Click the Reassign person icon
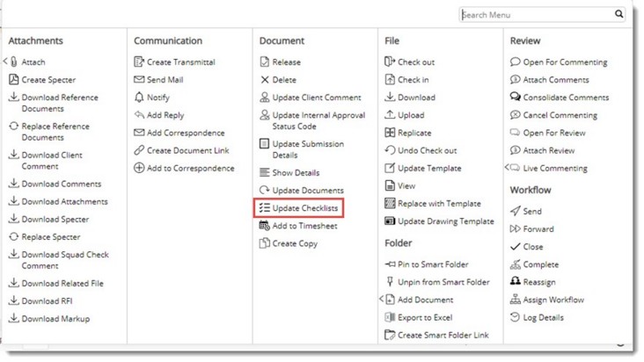The width and height of the screenshot is (644, 362). [516, 282]
